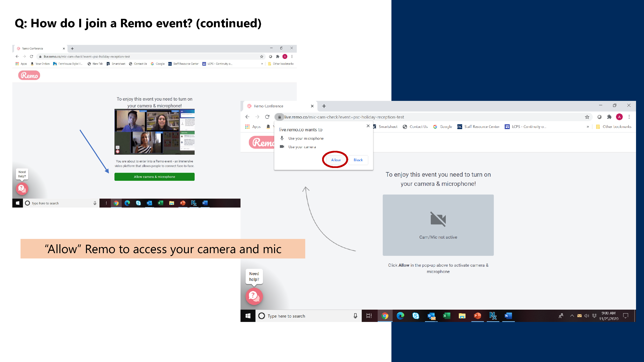Click microphone icon in large taskbar search
644x362 pixels.
(355, 316)
